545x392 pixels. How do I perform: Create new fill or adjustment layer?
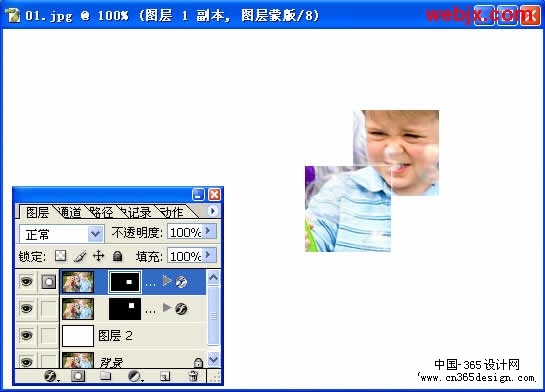click(135, 376)
